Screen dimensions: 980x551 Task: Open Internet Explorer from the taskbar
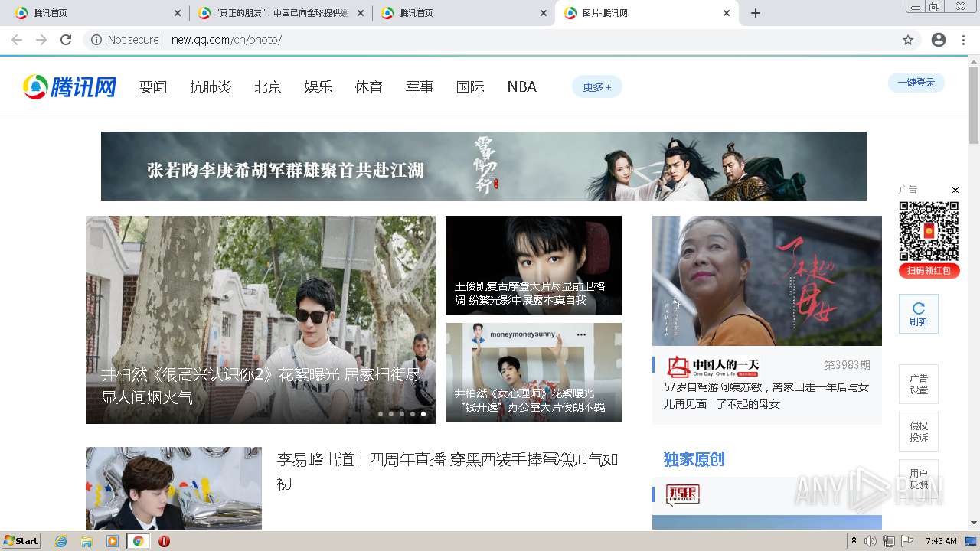tap(60, 541)
